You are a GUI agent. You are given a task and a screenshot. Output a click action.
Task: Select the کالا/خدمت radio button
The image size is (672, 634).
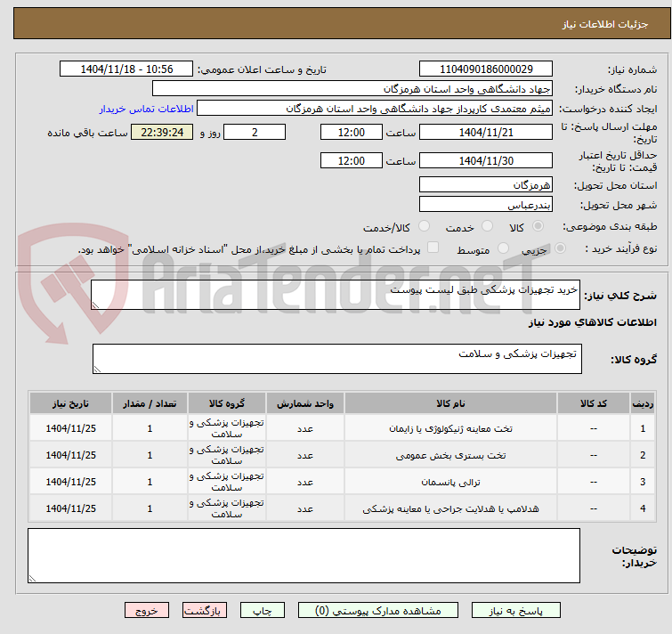424,226
